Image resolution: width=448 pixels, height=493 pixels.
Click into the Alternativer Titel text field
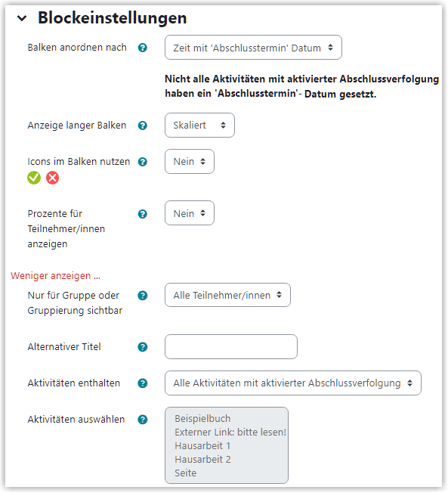(231, 347)
